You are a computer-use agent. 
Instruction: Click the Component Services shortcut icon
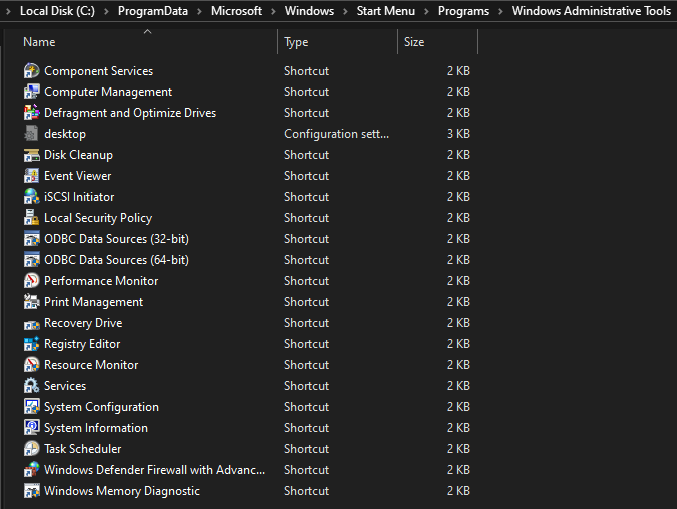[x=32, y=71]
